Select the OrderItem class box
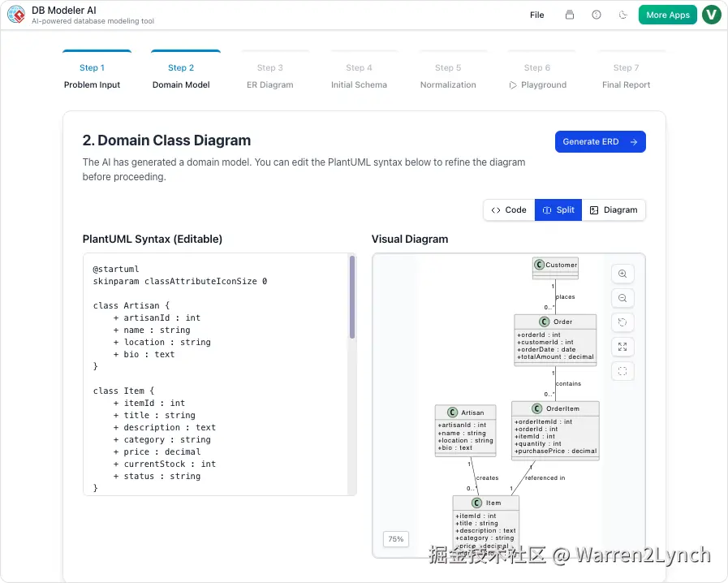 coord(555,430)
